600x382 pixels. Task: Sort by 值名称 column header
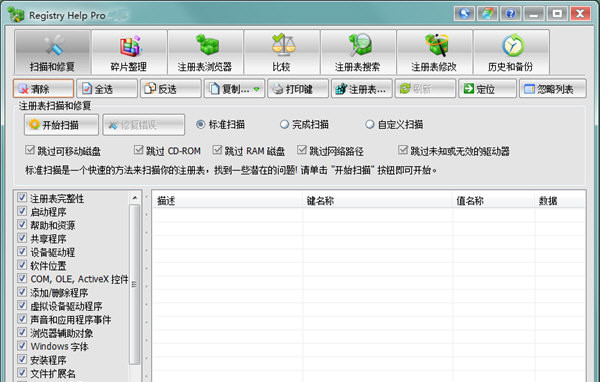[494, 201]
